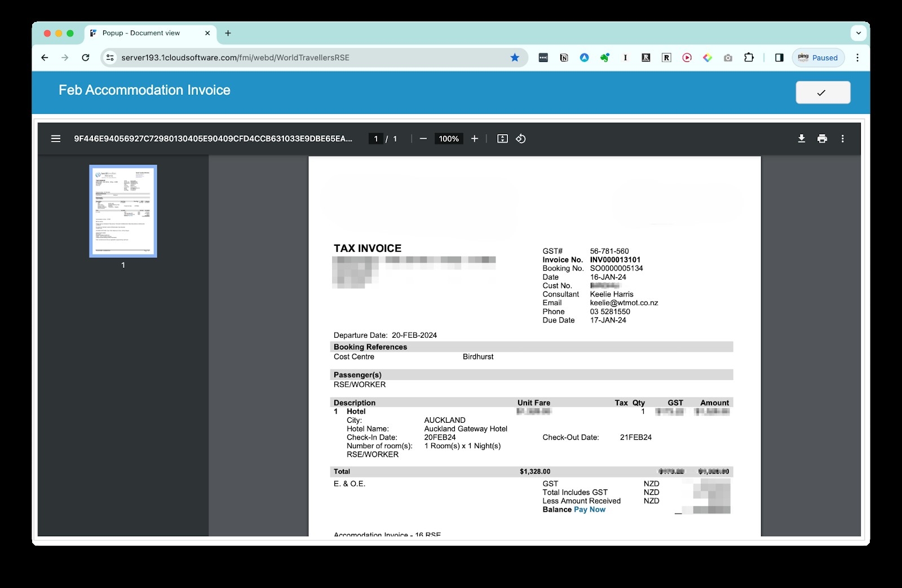Reload the browser page
Image resolution: width=902 pixels, height=588 pixels.
(85, 58)
